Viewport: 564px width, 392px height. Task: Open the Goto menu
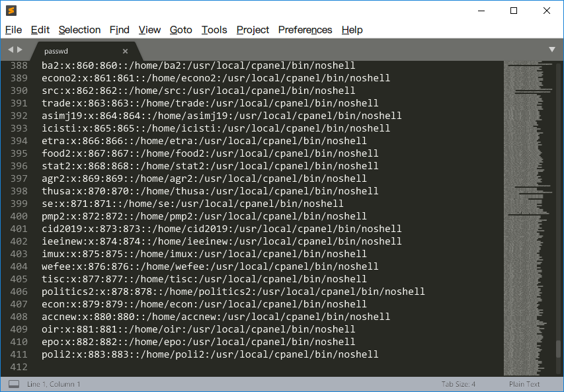pyautogui.click(x=181, y=30)
